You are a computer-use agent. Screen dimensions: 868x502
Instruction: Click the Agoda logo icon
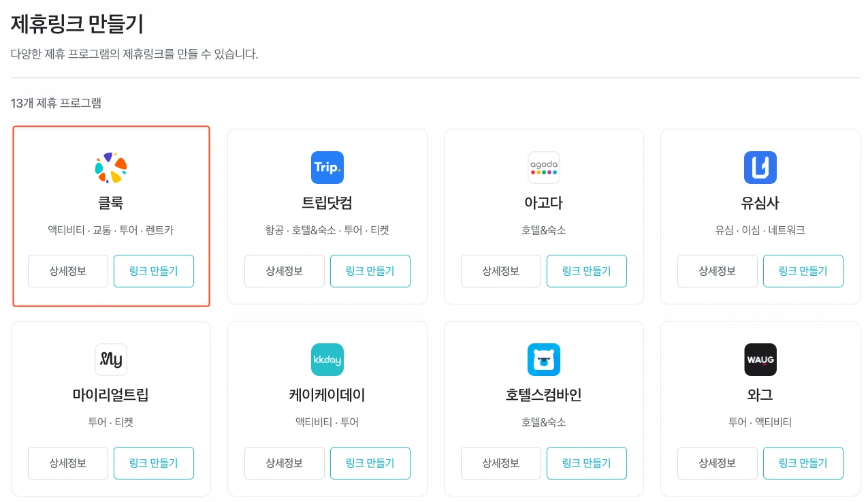543,168
